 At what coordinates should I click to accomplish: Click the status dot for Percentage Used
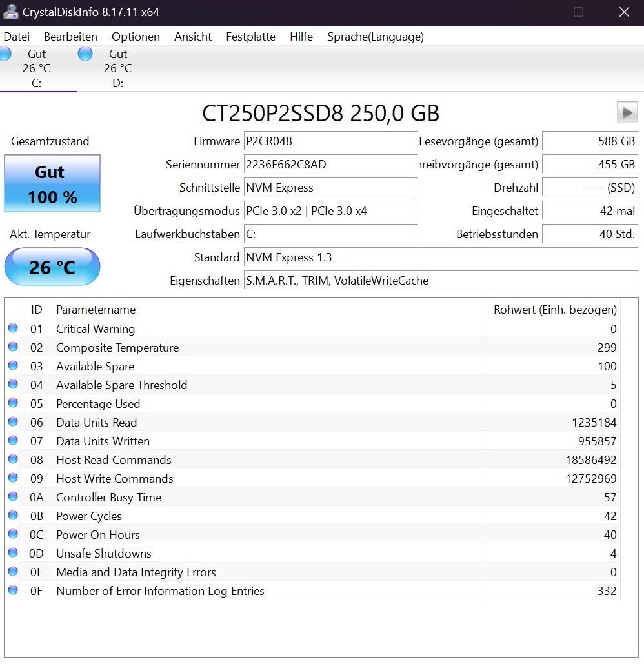coord(13,403)
